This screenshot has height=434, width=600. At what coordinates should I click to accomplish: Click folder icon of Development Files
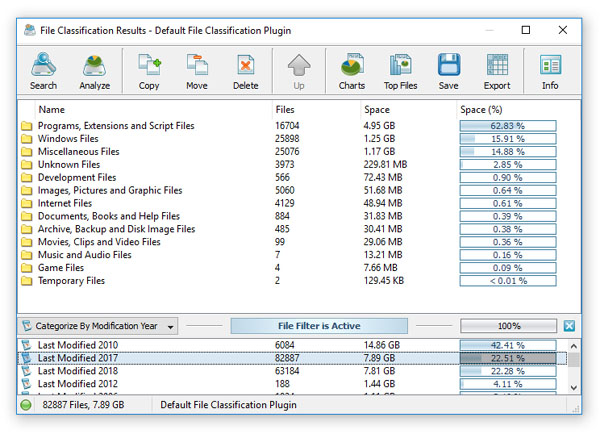pyautogui.click(x=26, y=177)
